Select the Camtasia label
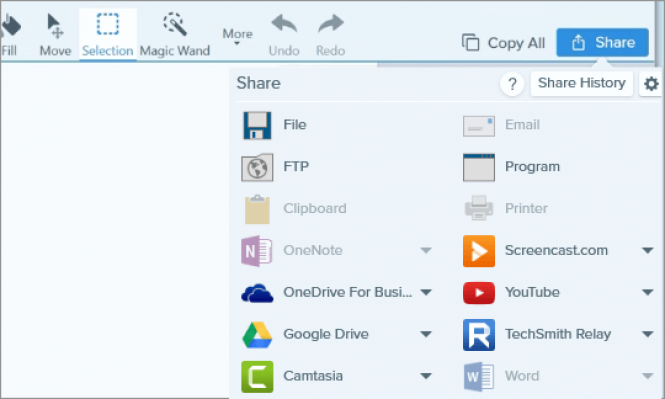This screenshot has height=399, width=665. pyautogui.click(x=313, y=376)
